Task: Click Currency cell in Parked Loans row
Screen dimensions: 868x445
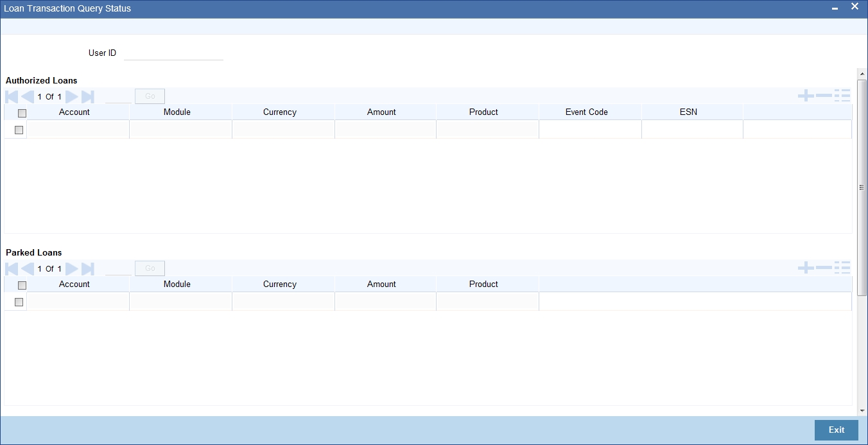Action: pyautogui.click(x=283, y=301)
